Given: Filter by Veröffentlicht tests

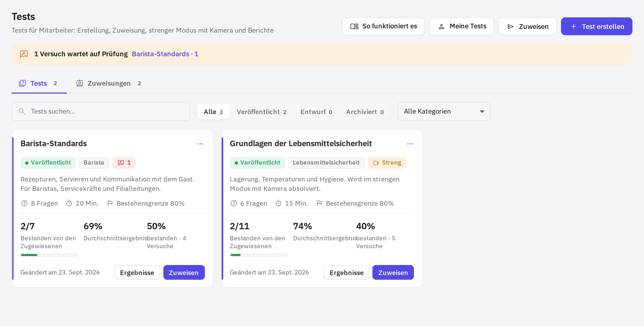Looking at the screenshot, I should [x=262, y=112].
